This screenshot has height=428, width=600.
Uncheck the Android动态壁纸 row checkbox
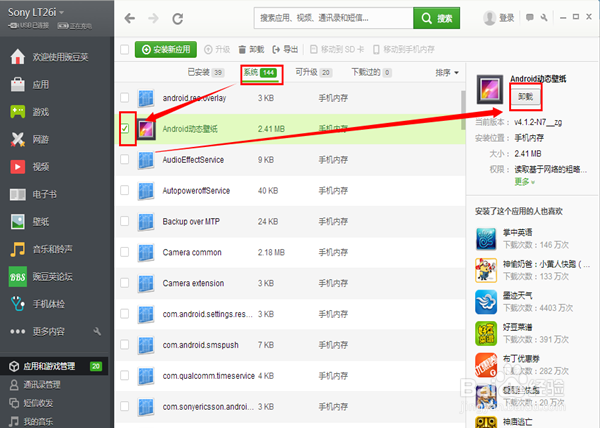(x=124, y=129)
